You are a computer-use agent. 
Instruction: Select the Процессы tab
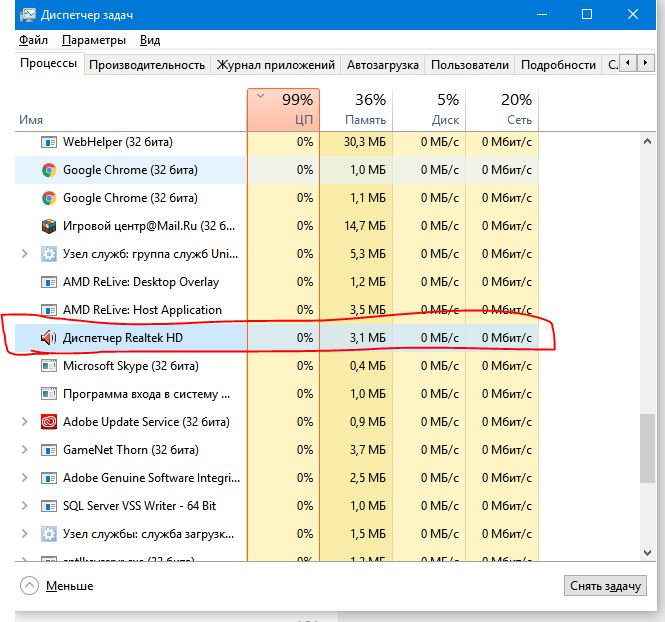click(48, 63)
